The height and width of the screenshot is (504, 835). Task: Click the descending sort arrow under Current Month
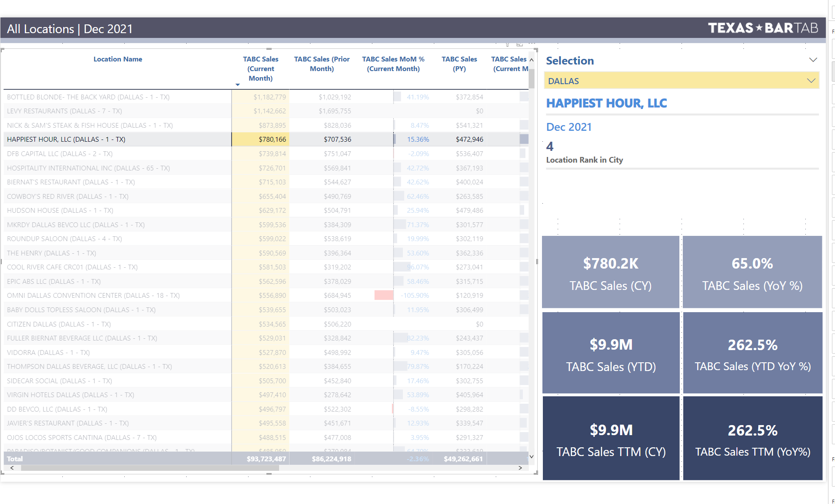[x=238, y=85]
